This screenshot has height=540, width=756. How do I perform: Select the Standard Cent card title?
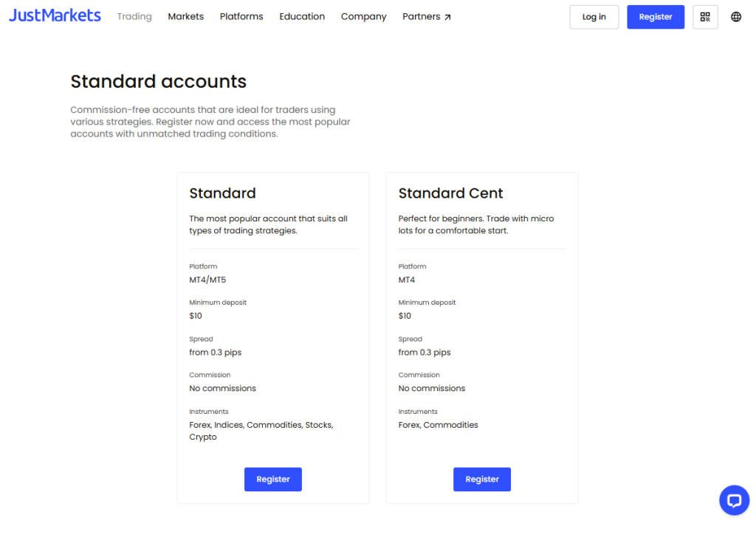point(450,193)
